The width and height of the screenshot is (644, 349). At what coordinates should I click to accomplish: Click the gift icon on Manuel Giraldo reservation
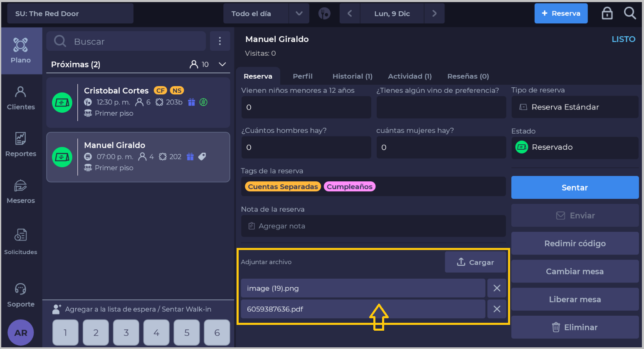(190, 156)
